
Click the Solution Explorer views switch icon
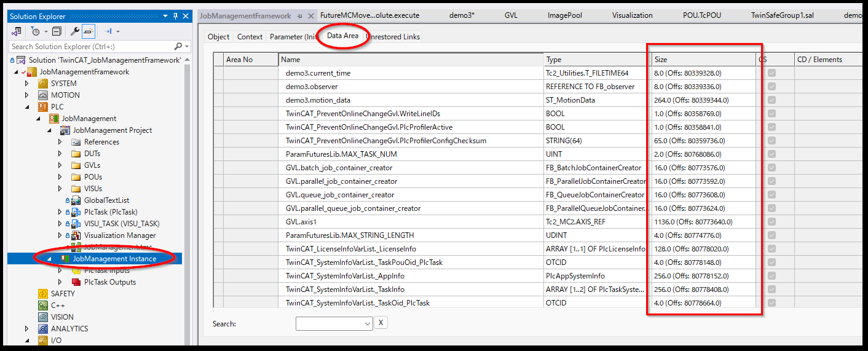tap(17, 31)
